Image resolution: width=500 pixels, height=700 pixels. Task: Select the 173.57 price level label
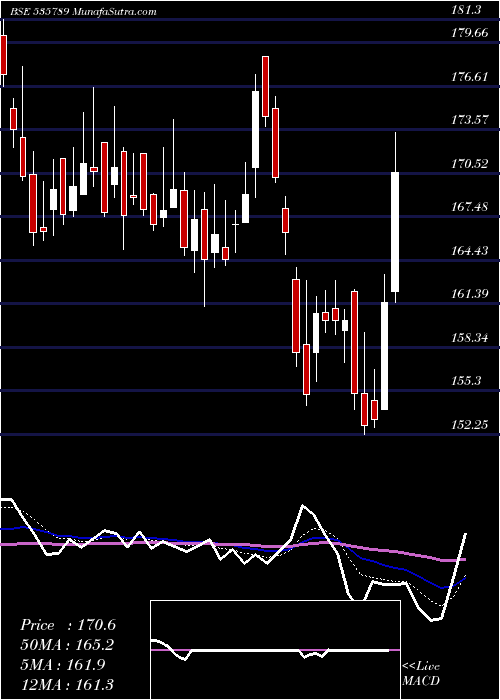click(469, 120)
